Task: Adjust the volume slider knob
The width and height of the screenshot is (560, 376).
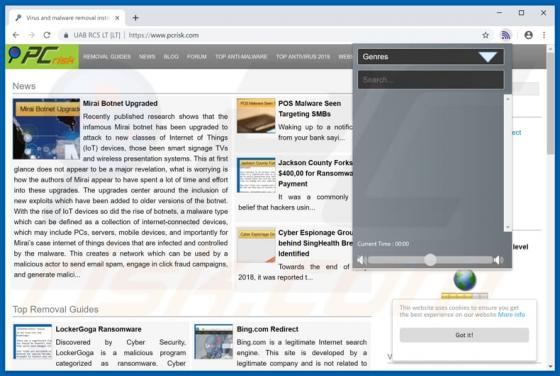Action: (x=430, y=260)
